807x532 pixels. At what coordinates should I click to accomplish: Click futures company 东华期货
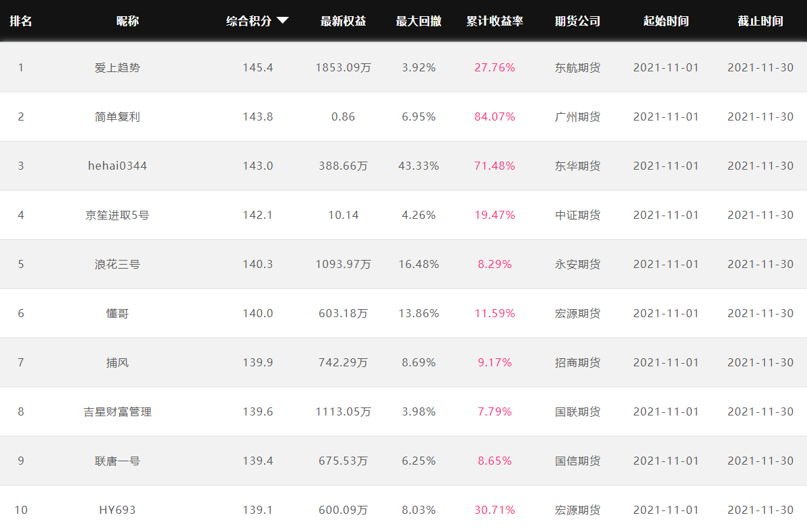577,166
